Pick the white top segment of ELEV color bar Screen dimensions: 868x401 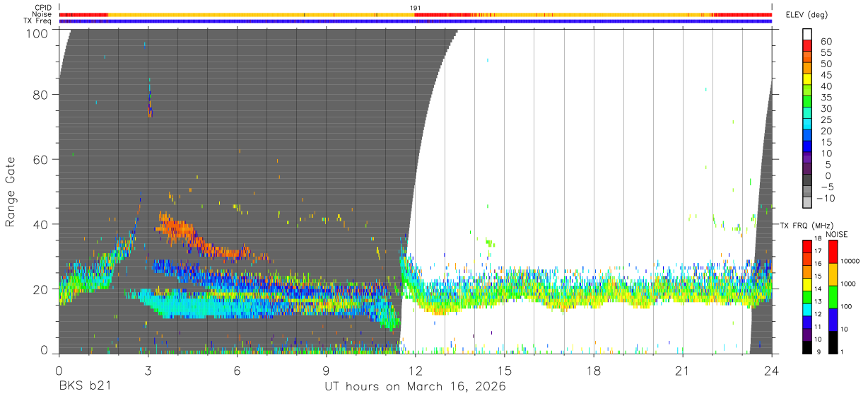[x=807, y=35]
